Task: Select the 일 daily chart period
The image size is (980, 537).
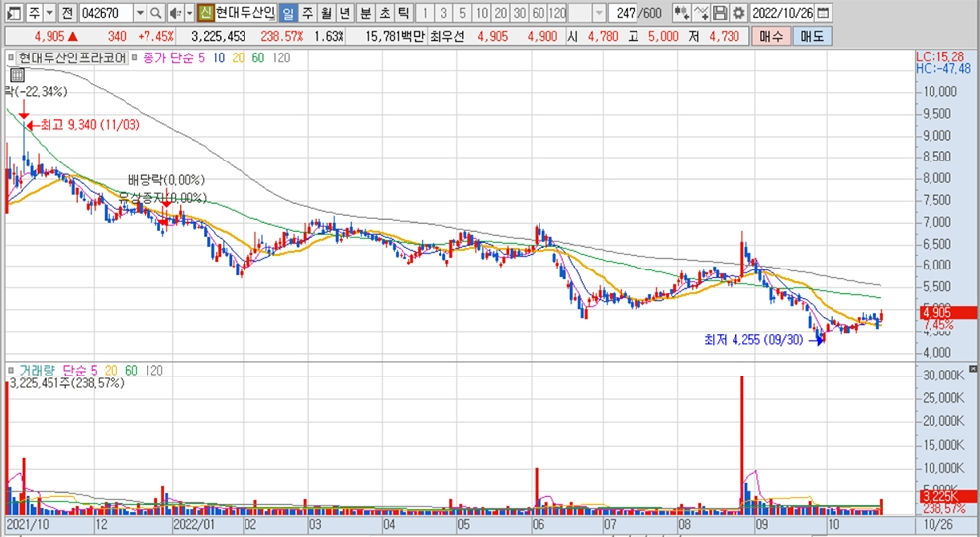Action: click(287, 13)
